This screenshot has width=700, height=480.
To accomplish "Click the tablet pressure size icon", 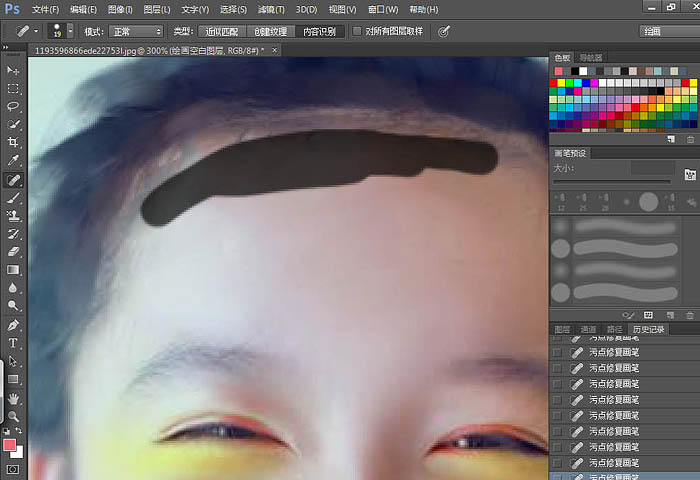I will (443, 31).
